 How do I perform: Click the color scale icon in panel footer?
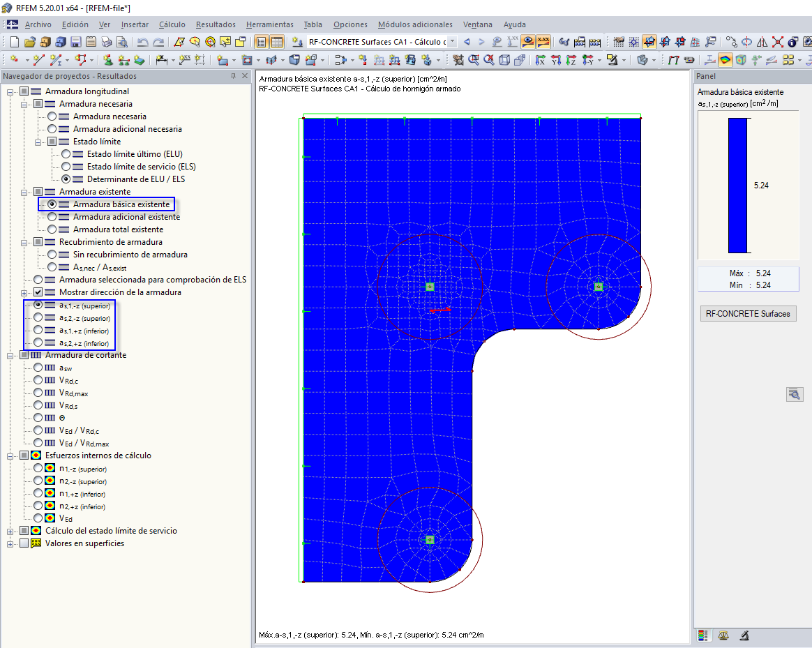tap(702, 635)
